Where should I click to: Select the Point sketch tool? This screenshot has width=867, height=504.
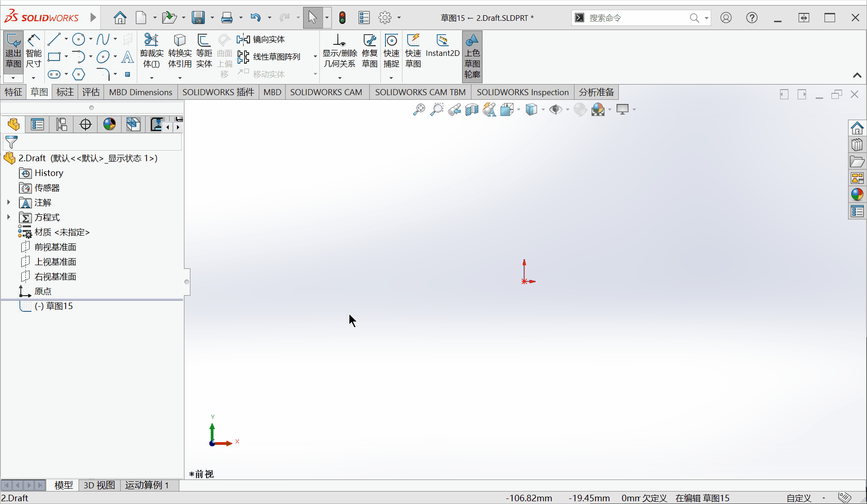point(128,74)
